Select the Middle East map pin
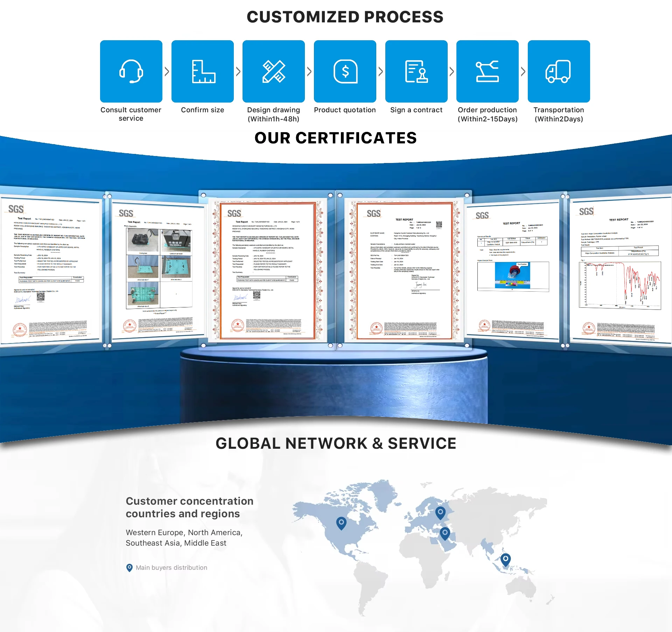The height and width of the screenshot is (632, 672). (x=445, y=533)
